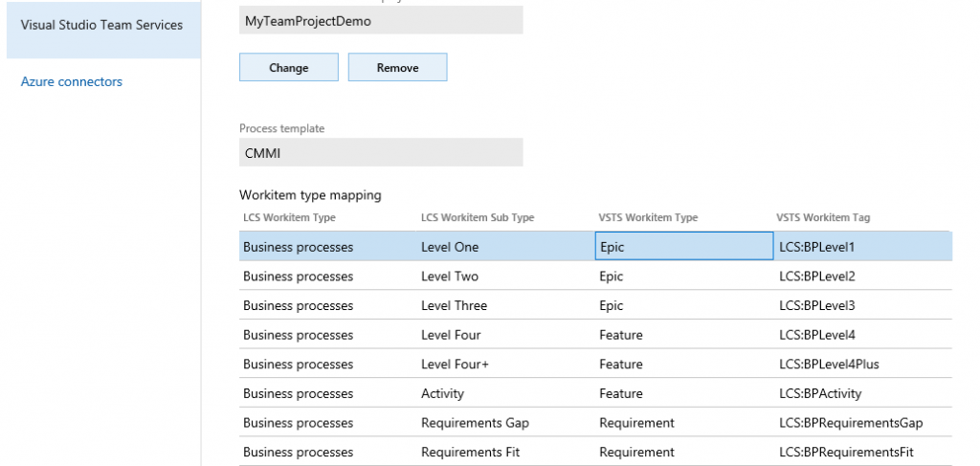The width and height of the screenshot is (980, 466).
Task: Click the VSTS Workitem Type column header
Action: (646, 218)
